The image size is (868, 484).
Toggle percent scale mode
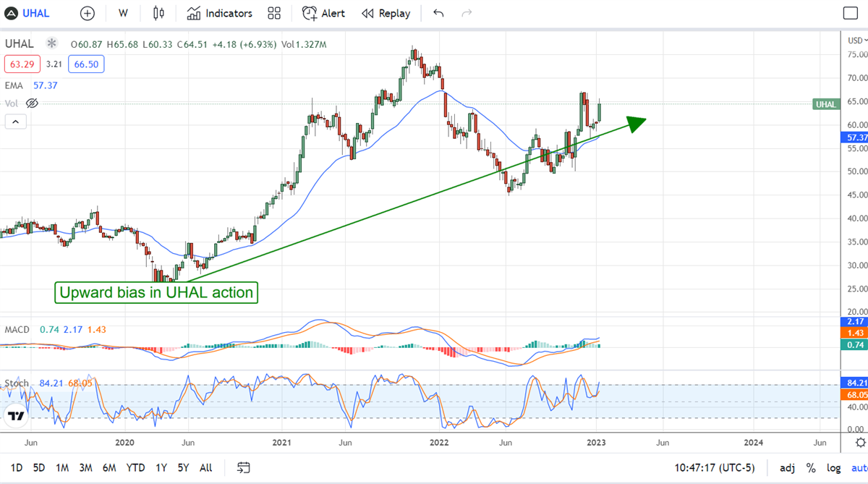pos(811,467)
